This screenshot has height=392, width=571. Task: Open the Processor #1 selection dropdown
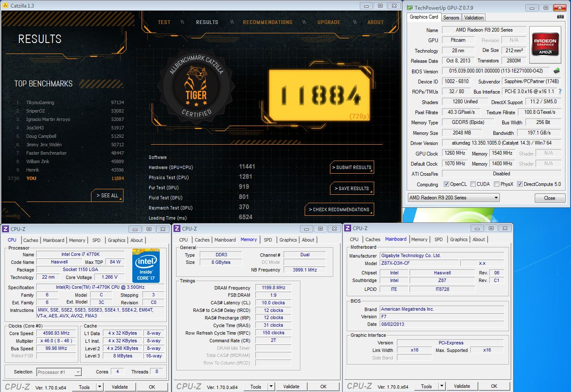coord(59,372)
